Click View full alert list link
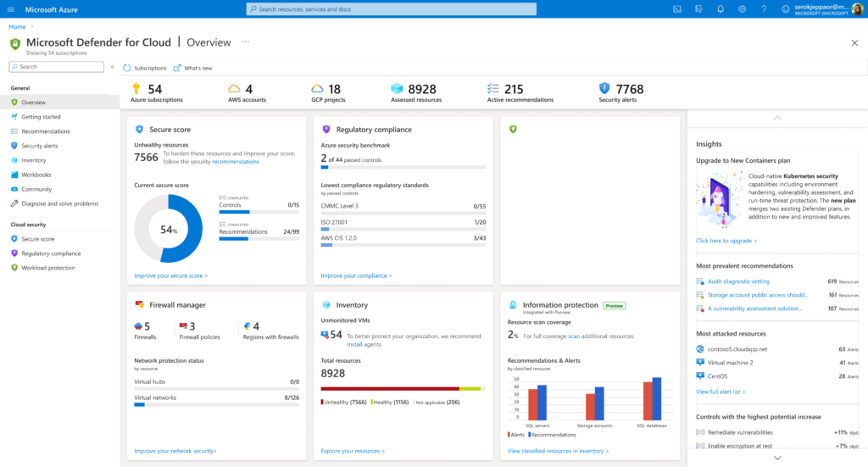868x467 pixels. 721,392
